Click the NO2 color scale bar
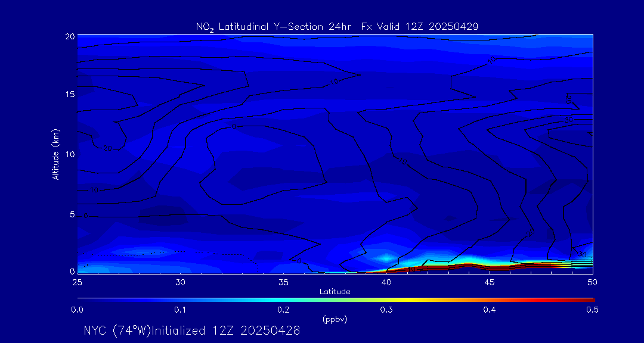644x343 pixels. tap(336, 300)
